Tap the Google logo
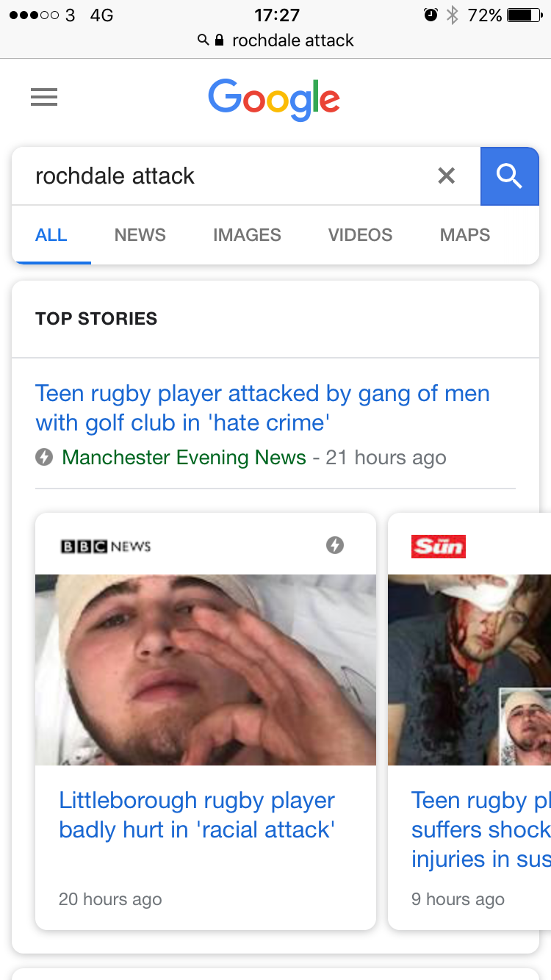 coord(274,99)
